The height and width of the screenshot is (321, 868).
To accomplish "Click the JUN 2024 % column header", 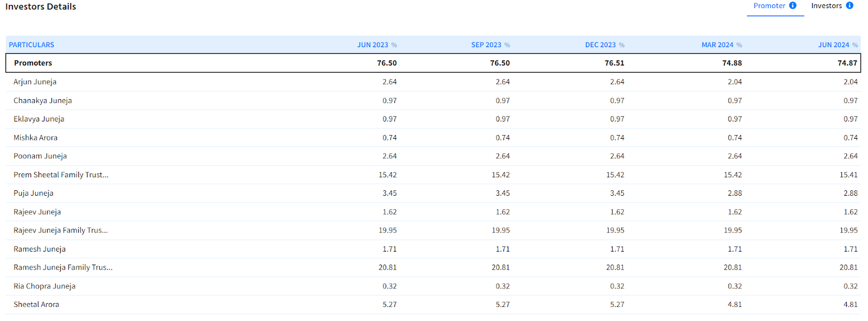I will [838, 45].
